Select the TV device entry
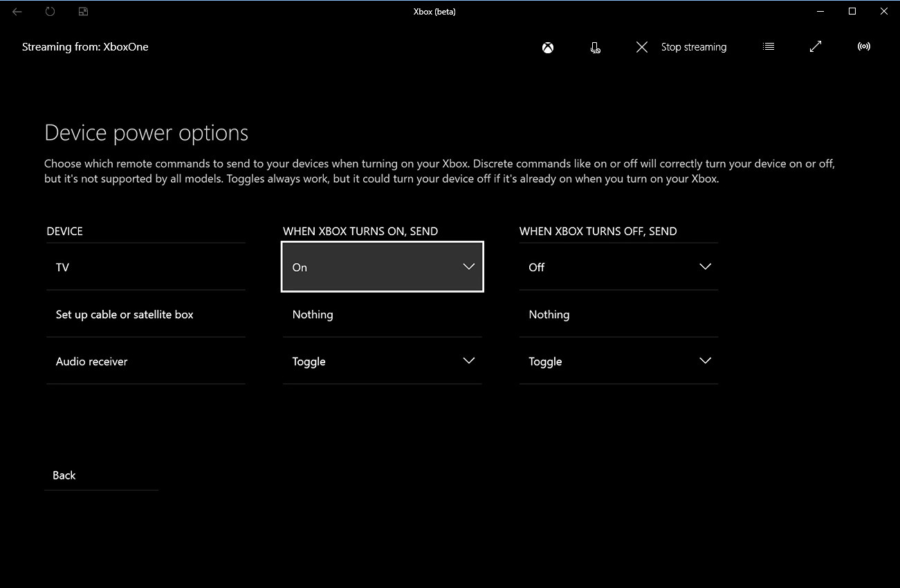This screenshot has height=588, width=900. pos(145,267)
